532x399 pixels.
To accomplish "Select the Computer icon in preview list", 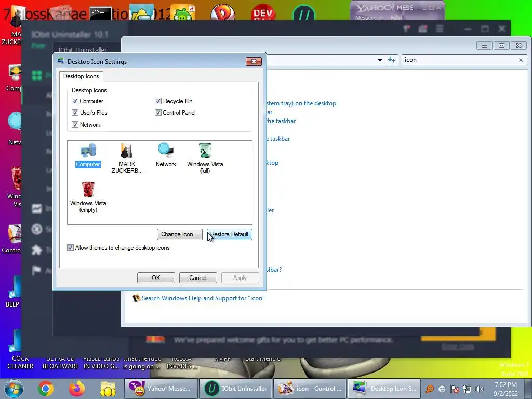I will pyautogui.click(x=88, y=155).
